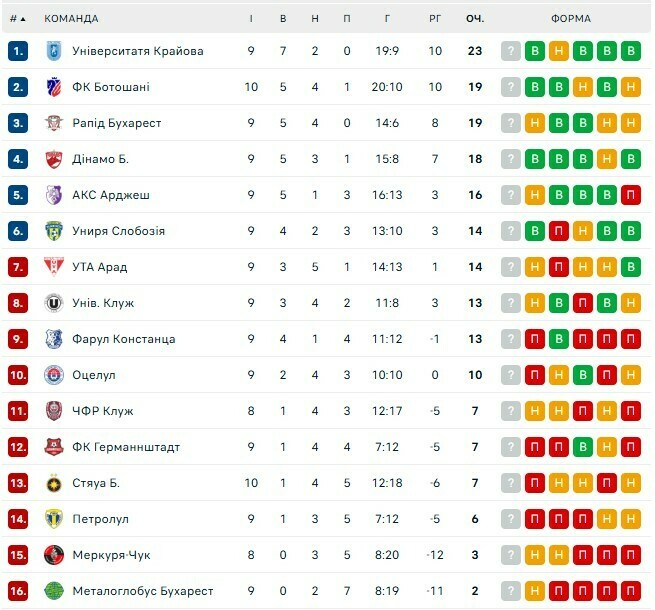Image resolution: width=655 pixels, height=610 pixels.
Task: Open the Фарул Констанца team link
Action: click(x=124, y=339)
